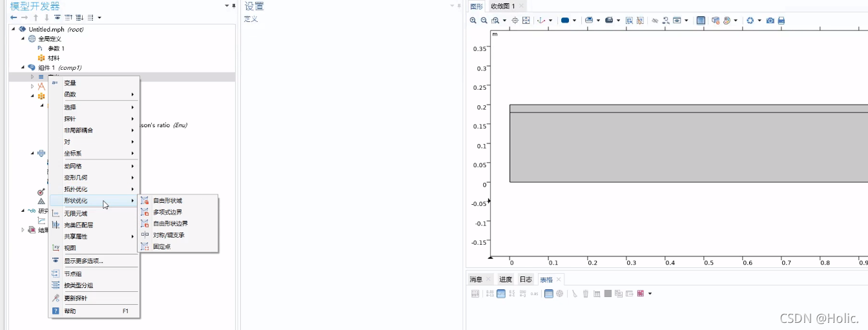Open the 函数 submenu

[94, 94]
